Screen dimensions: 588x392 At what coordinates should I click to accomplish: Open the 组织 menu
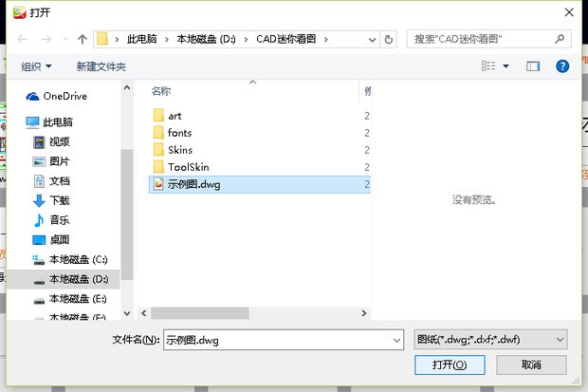tap(37, 66)
